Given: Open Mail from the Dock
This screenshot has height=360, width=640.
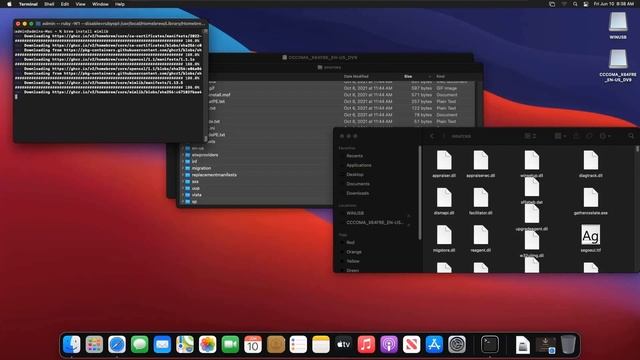Looking at the screenshot, I should [x=162, y=344].
